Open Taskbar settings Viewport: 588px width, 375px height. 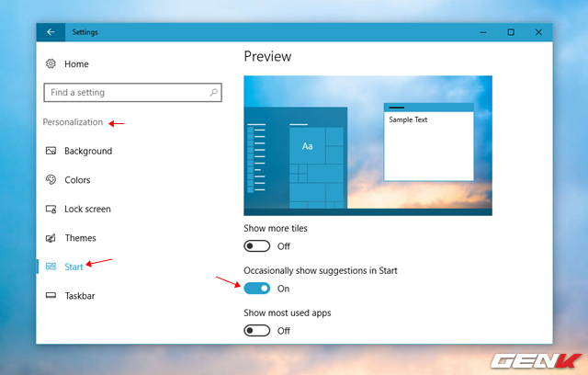80,296
